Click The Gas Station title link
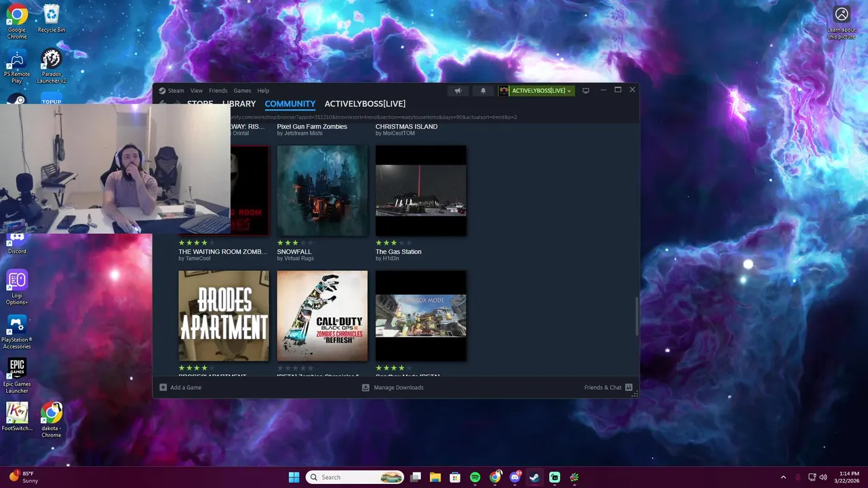Viewport: 868px width, 488px height. coord(399,251)
